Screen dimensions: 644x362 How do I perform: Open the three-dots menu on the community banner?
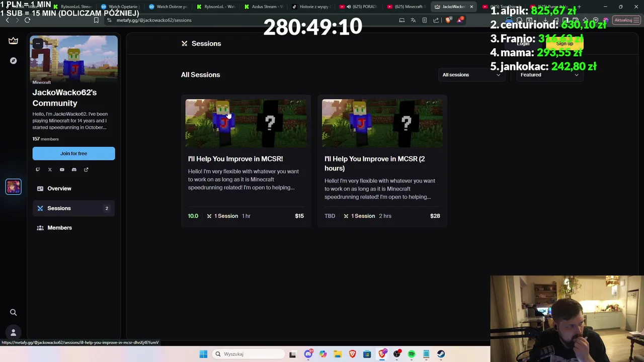pyautogui.click(x=38, y=43)
